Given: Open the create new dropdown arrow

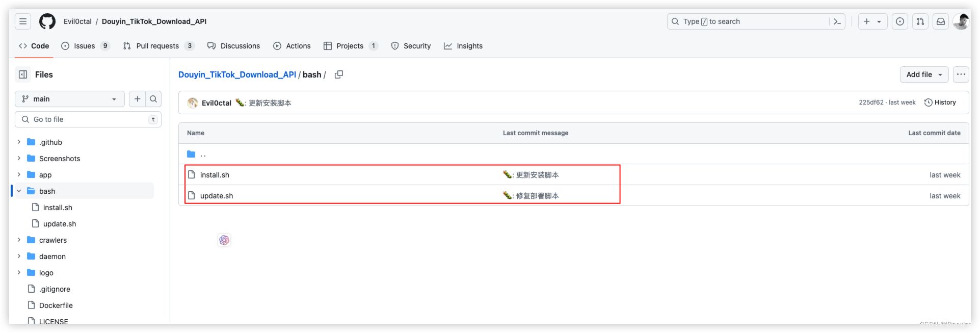Looking at the screenshot, I should pos(879,21).
